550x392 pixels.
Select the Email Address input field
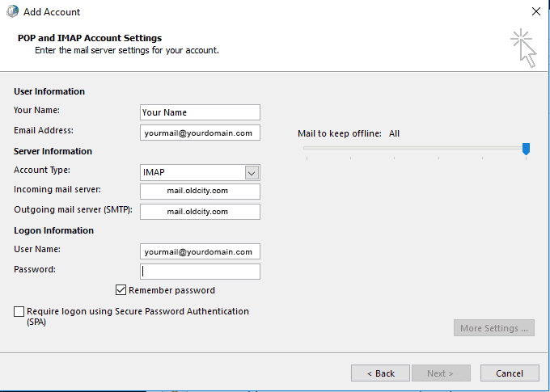point(200,133)
